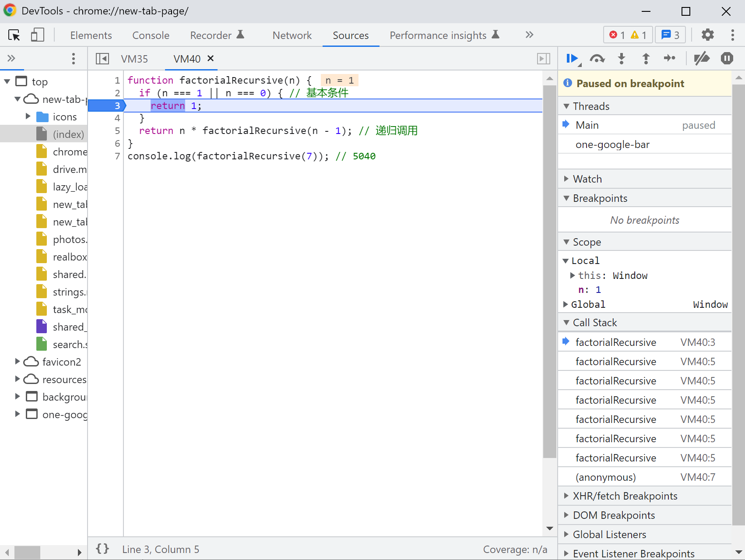Expand the favicon2 tree node

coord(18,362)
